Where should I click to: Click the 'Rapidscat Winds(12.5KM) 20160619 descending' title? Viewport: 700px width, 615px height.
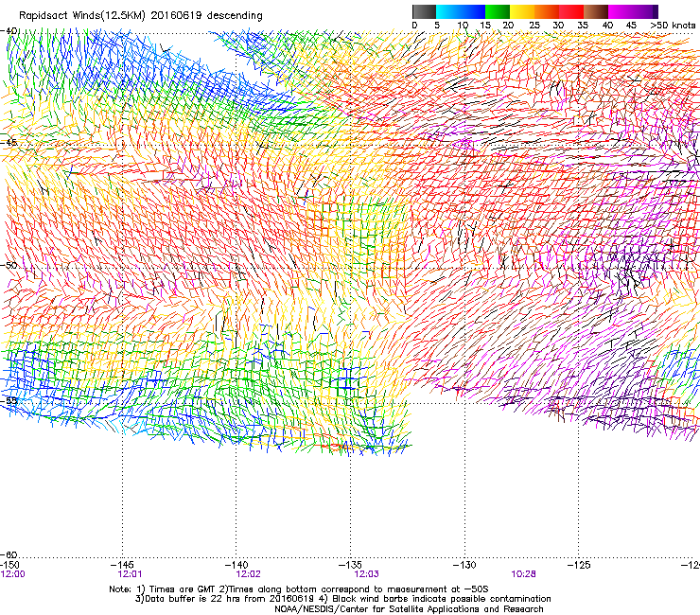pos(141,15)
